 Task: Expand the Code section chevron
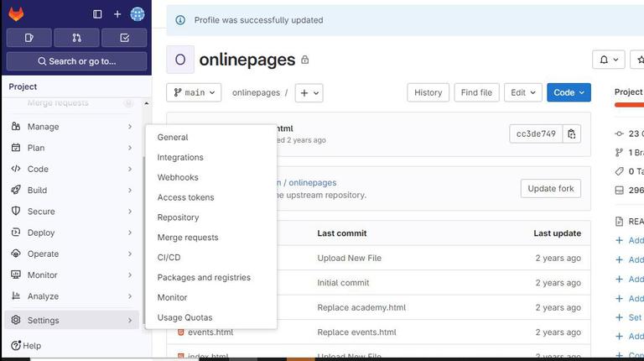click(x=130, y=169)
